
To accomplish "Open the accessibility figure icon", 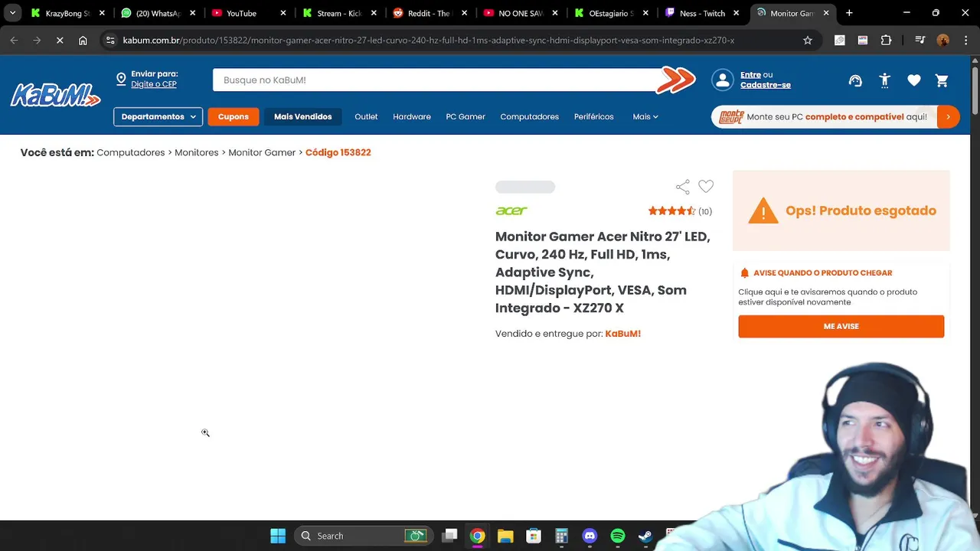I will coord(885,80).
